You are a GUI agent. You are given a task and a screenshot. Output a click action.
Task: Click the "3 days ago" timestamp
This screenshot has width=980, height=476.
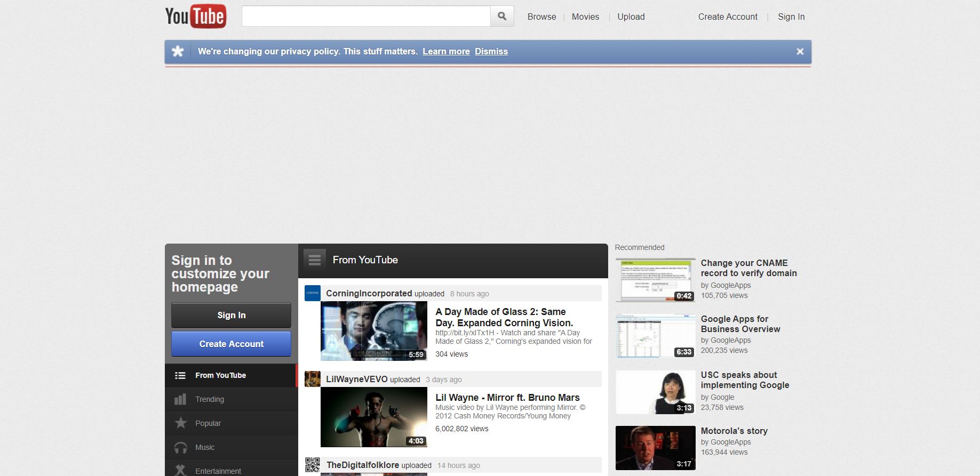tap(443, 380)
